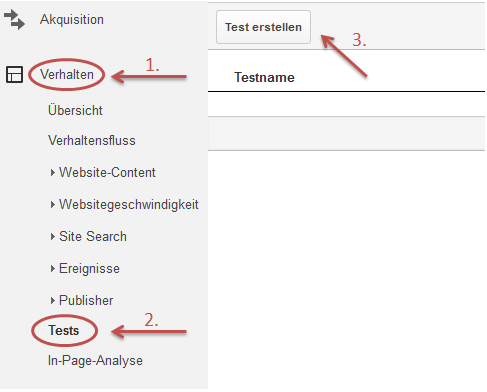Expand the Ereignisse triangle
Screen dimensions: 487x392
[53, 269]
